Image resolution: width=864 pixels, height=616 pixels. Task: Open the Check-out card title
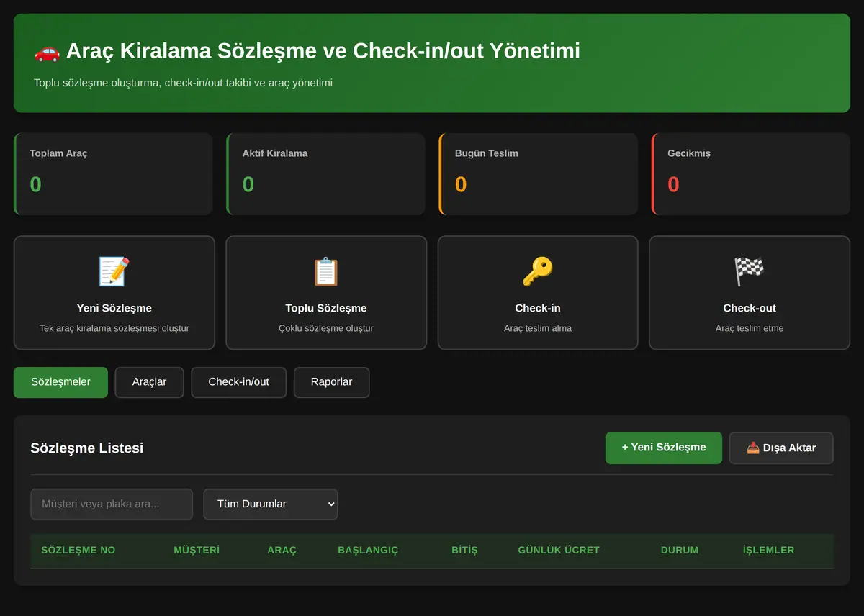tap(750, 308)
